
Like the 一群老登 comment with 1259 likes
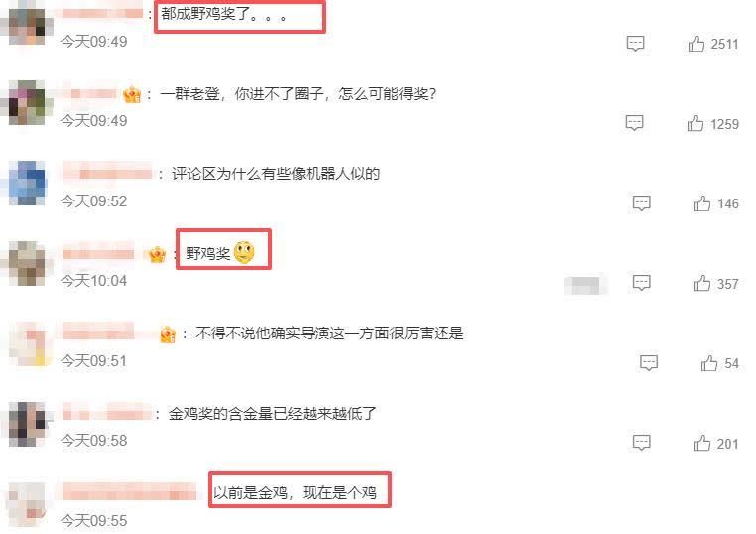pyautogui.click(x=695, y=123)
